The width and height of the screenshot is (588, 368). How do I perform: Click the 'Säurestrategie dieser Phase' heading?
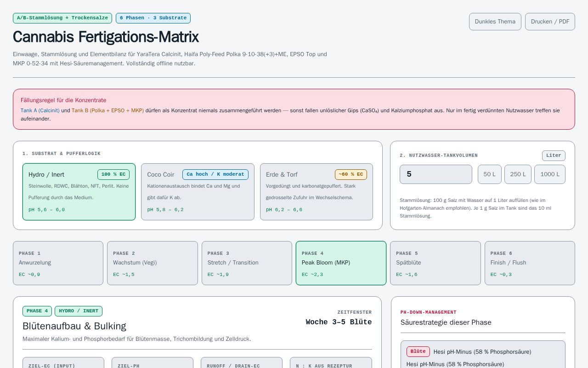[x=446, y=322]
